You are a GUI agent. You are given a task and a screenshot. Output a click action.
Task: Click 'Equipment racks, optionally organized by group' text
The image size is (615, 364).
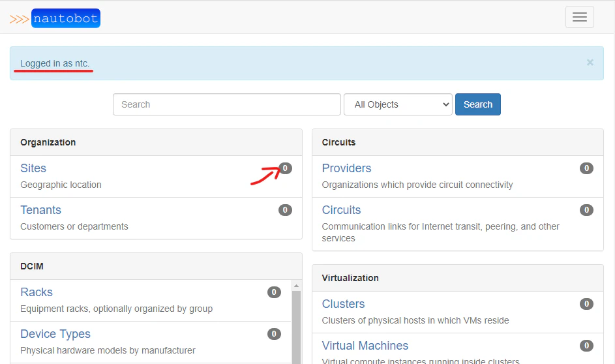pyautogui.click(x=117, y=309)
